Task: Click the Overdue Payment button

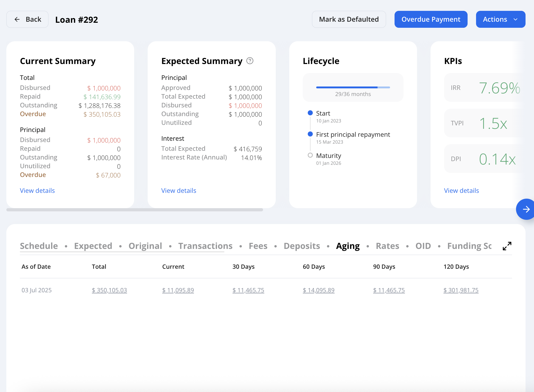Action: point(431,19)
